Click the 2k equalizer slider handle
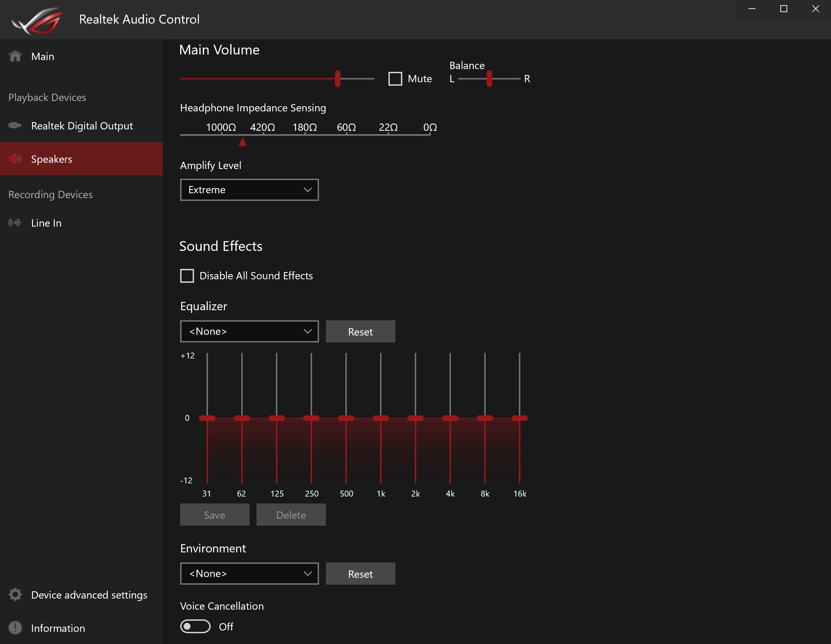 [x=415, y=418]
